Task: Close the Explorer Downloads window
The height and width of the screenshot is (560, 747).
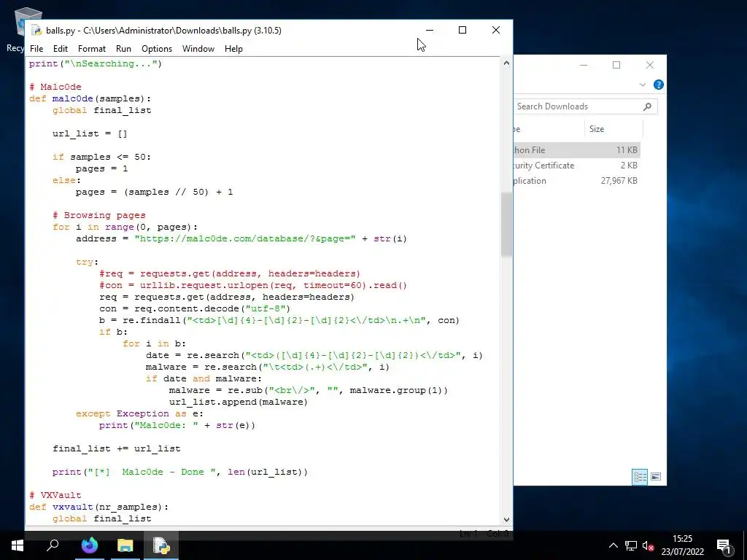Action: click(x=650, y=65)
